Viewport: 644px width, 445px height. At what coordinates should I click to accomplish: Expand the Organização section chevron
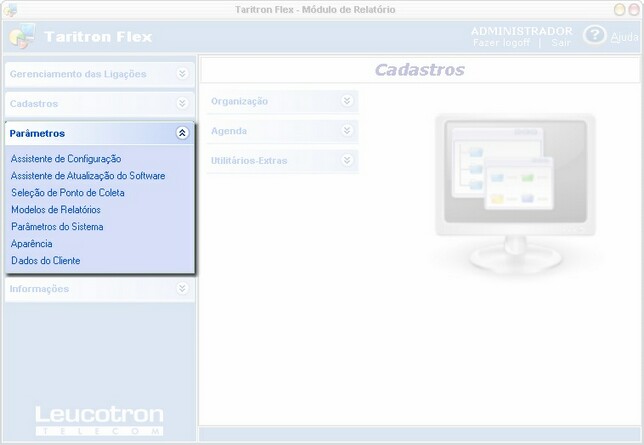click(347, 101)
